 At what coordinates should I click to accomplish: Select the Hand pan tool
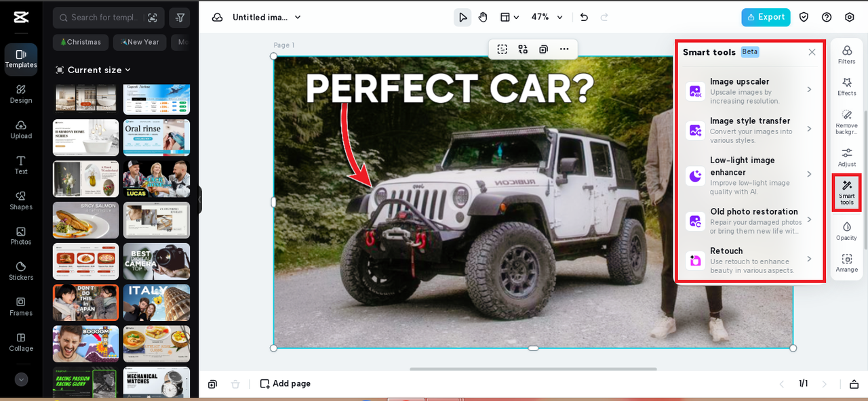tap(483, 17)
